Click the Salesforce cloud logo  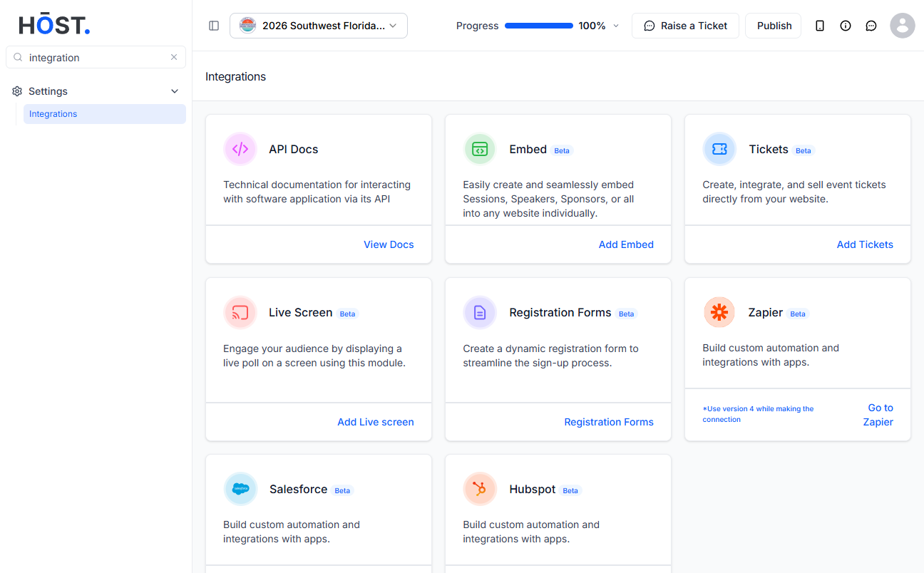click(240, 489)
